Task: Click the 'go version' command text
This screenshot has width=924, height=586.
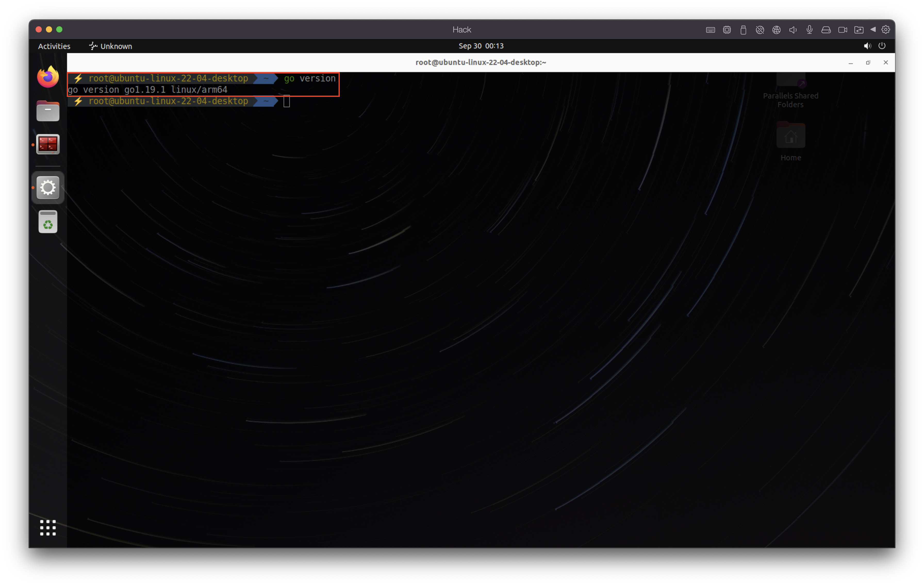Action: coord(310,79)
